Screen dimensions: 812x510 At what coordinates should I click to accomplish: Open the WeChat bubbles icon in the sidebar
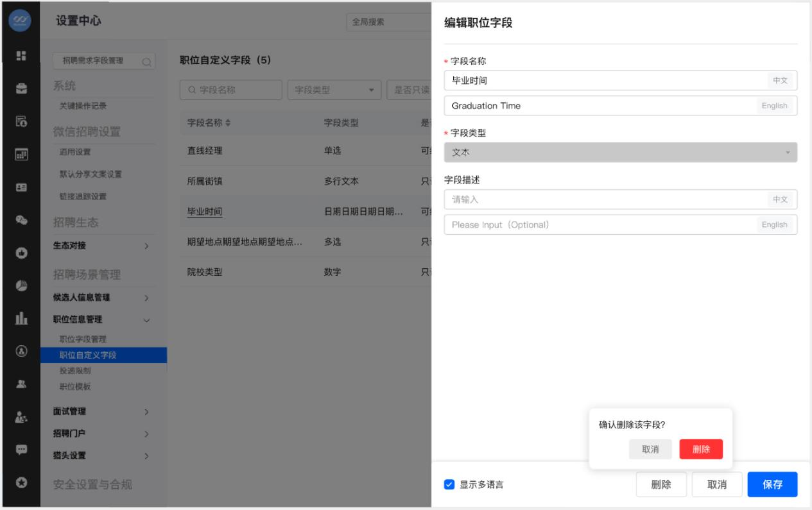tap(20, 219)
